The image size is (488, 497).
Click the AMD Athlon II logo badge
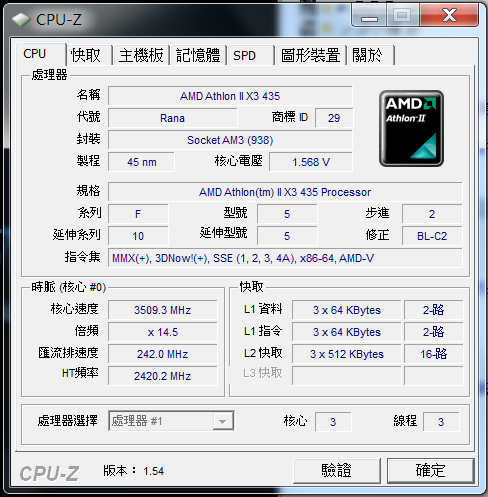coord(411,128)
